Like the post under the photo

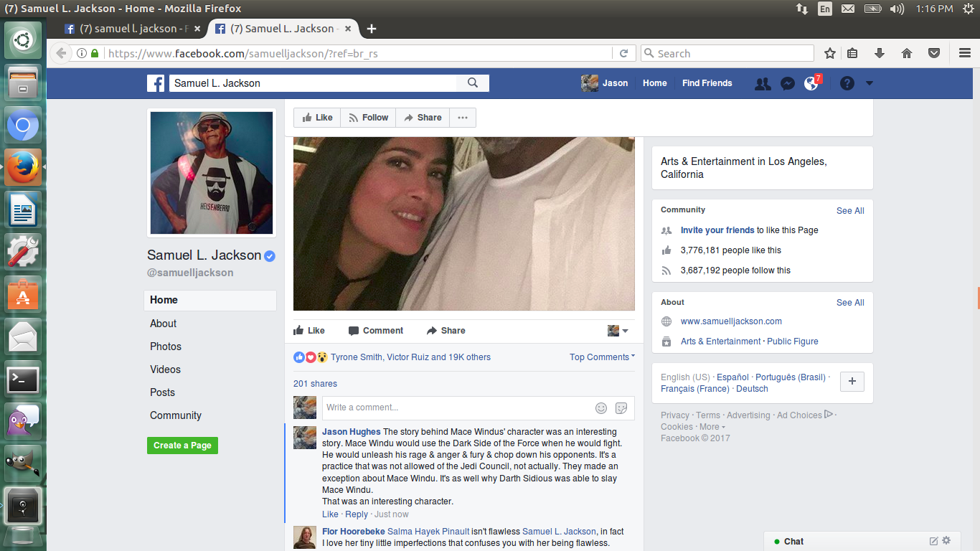point(309,331)
